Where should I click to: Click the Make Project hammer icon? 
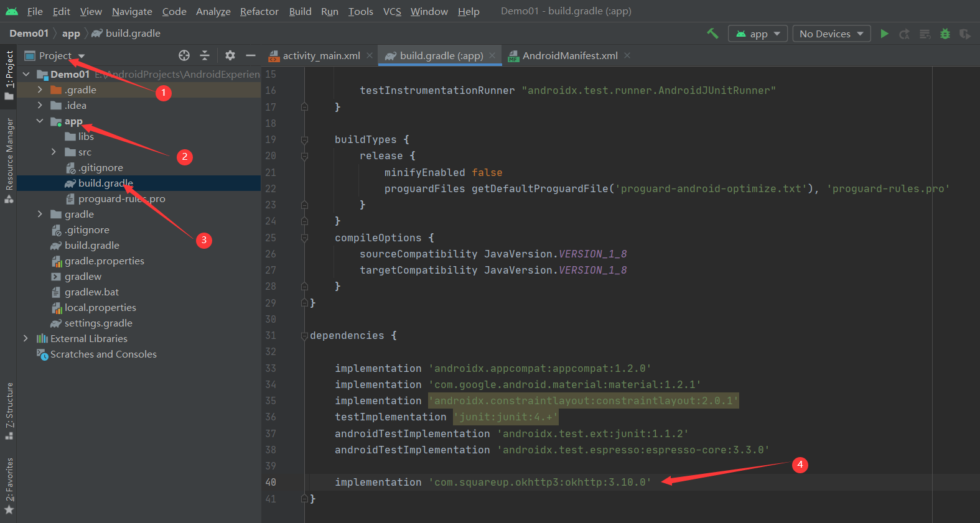point(712,34)
